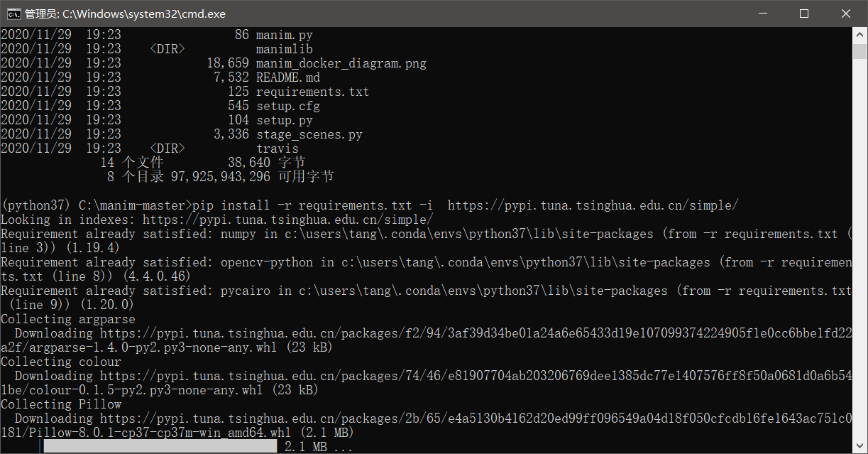Click the README.md file name
Image resolution: width=868 pixels, height=454 pixels.
click(288, 77)
